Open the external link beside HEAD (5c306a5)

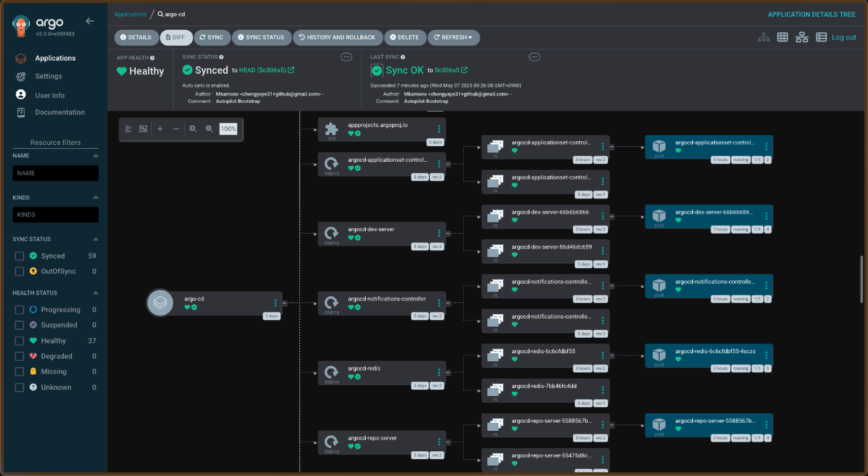coord(291,70)
